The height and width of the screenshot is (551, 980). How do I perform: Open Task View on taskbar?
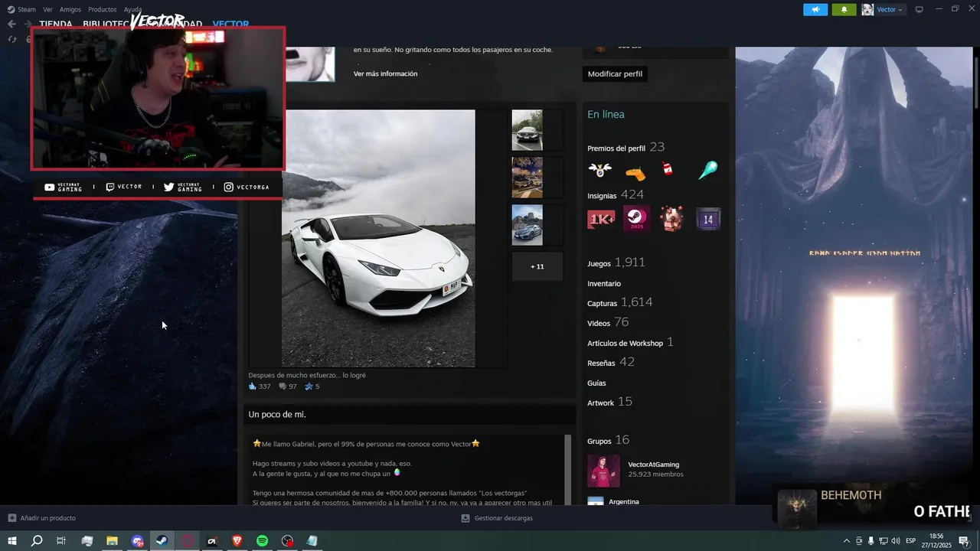tap(61, 541)
